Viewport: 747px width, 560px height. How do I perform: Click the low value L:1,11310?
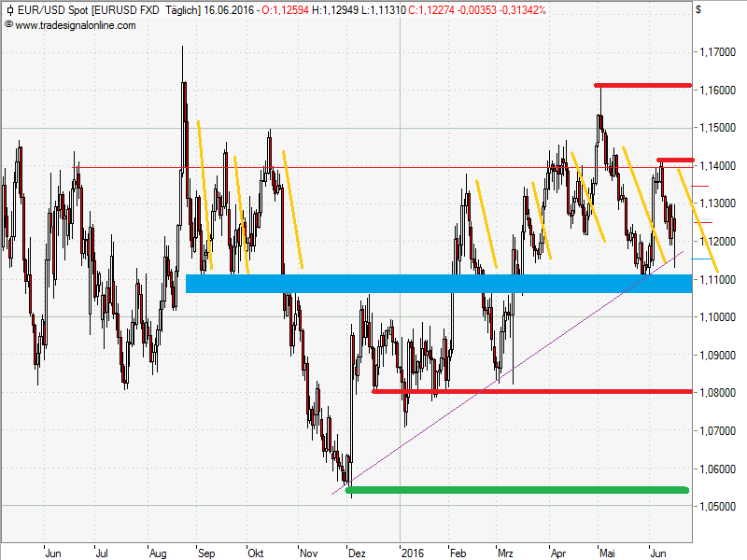(384, 10)
